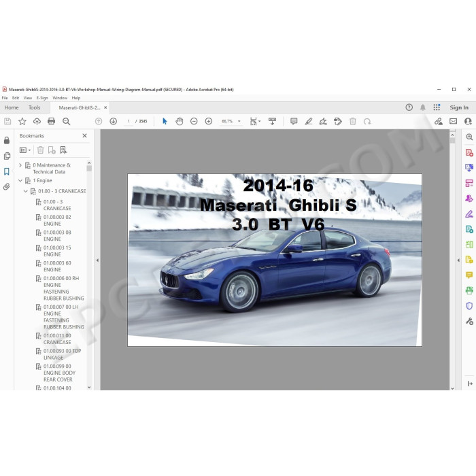Zoom in with the plus circle
This screenshot has width=476, height=476.
coord(209,122)
